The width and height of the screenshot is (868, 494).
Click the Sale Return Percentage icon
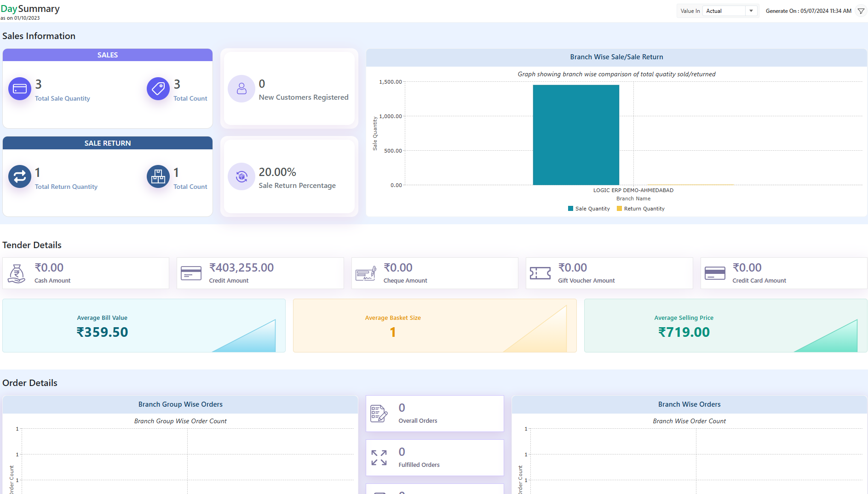[241, 176]
